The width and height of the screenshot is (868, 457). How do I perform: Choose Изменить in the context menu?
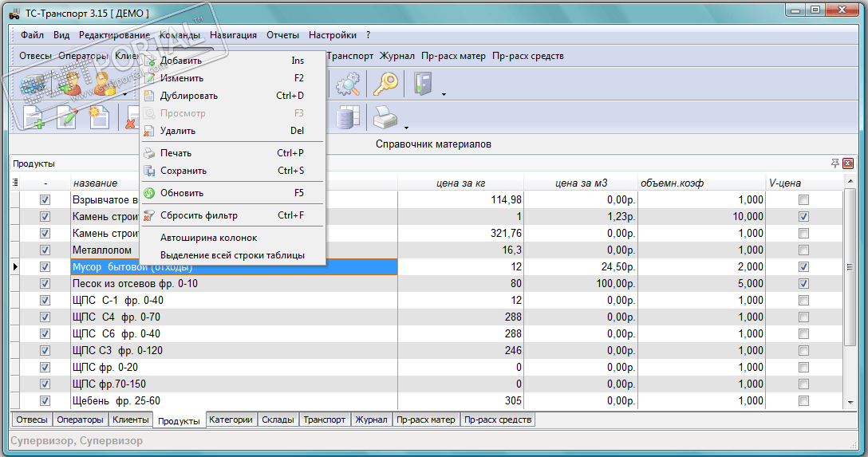pyautogui.click(x=232, y=78)
